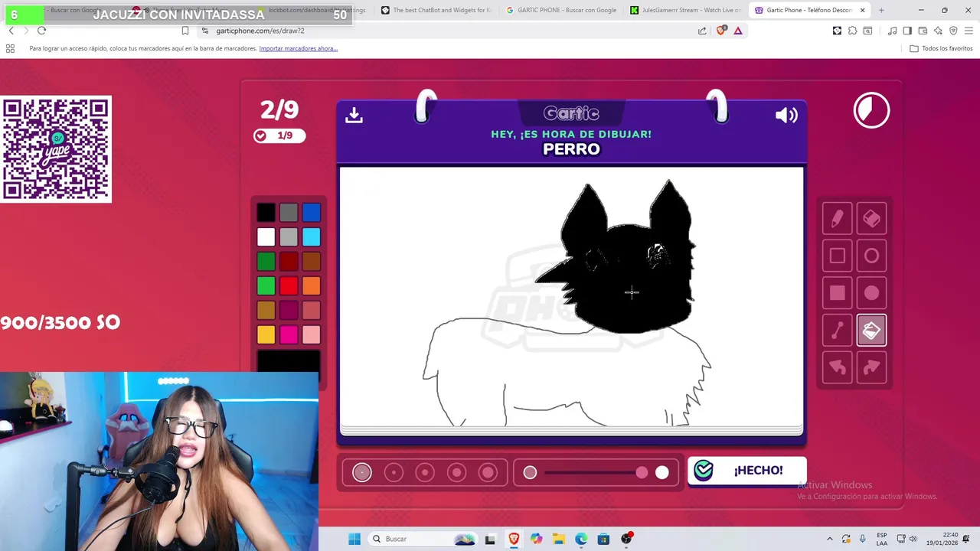This screenshot has width=980, height=551.
Task: Open the Windows Start menu
Action: (354, 539)
